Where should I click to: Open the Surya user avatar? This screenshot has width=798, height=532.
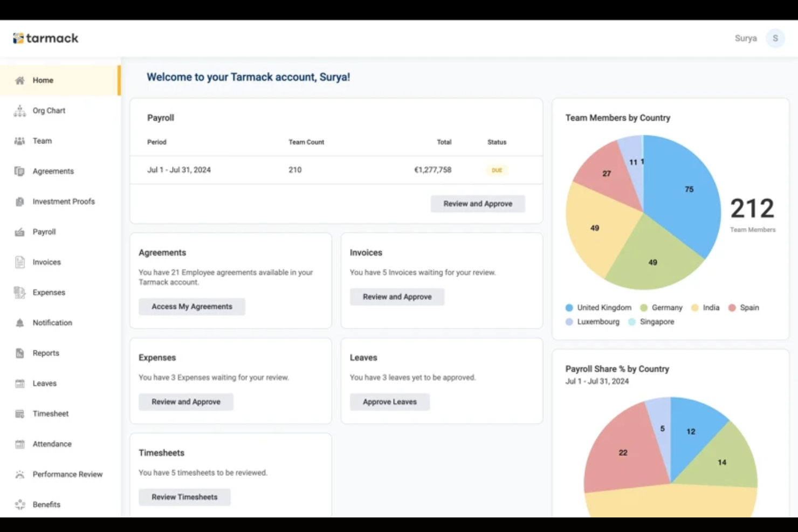(775, 38)
